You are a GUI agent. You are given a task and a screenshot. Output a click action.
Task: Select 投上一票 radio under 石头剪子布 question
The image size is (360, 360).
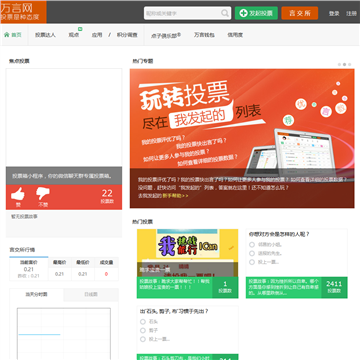[x=143, y=339]
